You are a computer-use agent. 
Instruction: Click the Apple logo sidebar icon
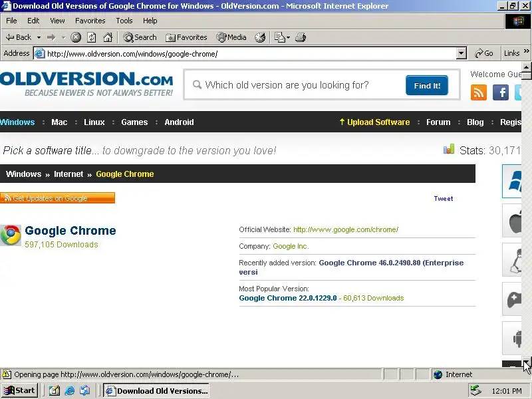[512, 221]
